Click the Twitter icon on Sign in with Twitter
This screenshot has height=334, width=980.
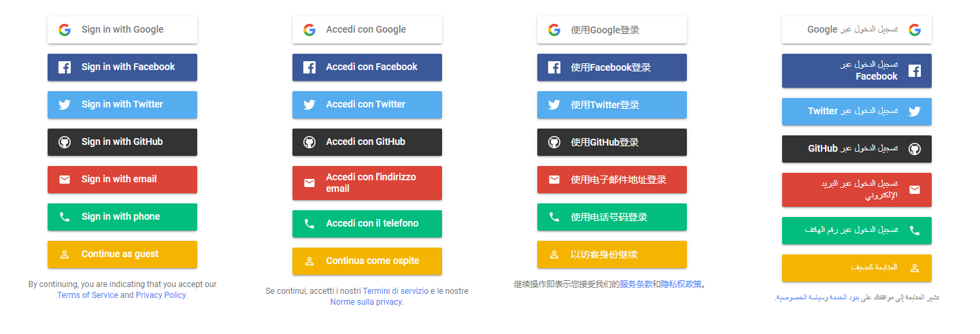click(x=65, y=105)
